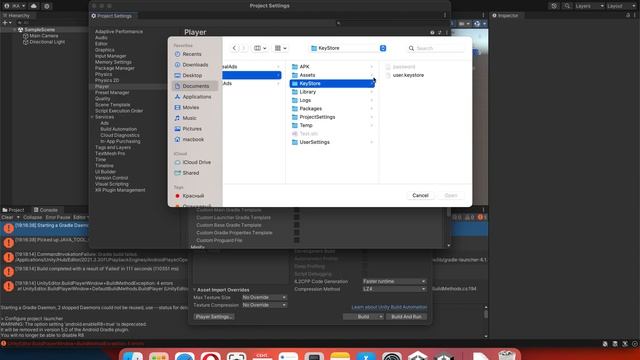Toggle Custom Base Gradle Template checkbox
640x360 pixels.
pos(297,225)
